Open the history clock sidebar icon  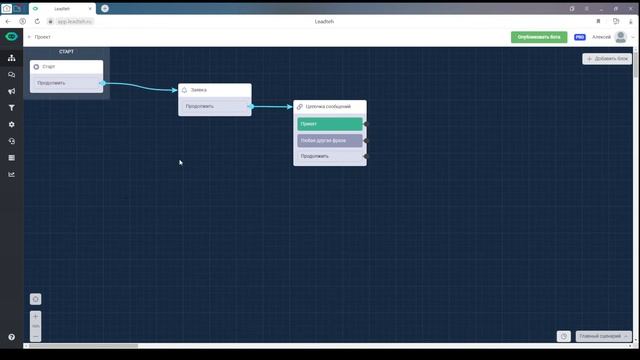coord(11,141)
